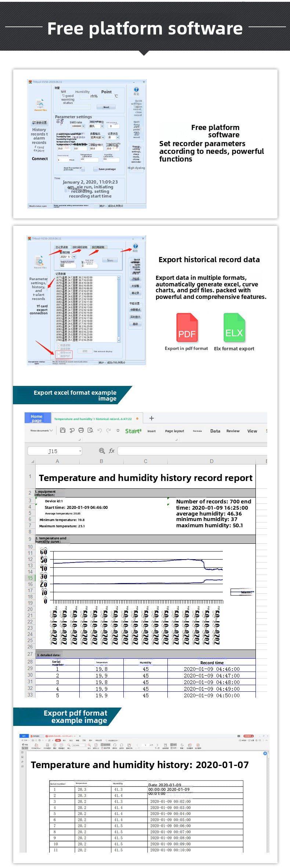
Task: Click the Read button in measurement panel
Action: pyautogui.click(x=106, y=107)
